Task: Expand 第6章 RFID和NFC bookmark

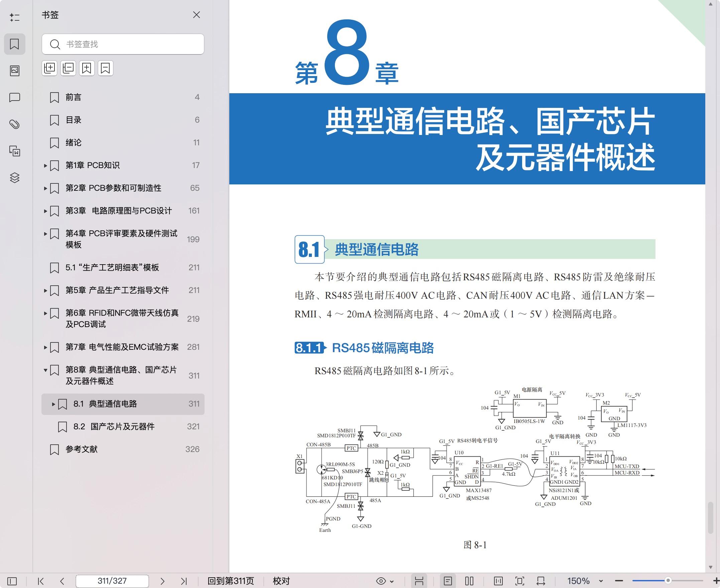Action: [45, 313]
